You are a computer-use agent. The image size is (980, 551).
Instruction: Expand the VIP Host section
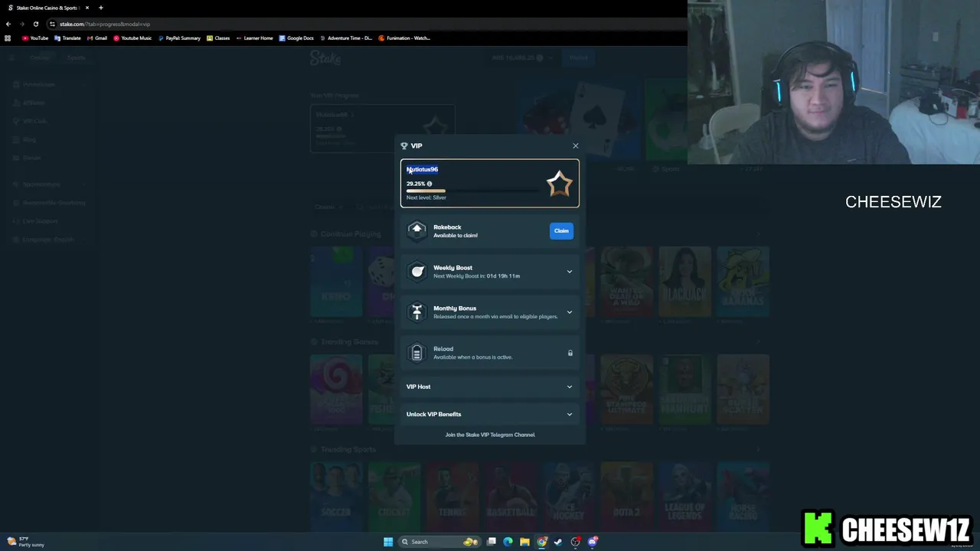pyautogui.click(x=490, y=386)
